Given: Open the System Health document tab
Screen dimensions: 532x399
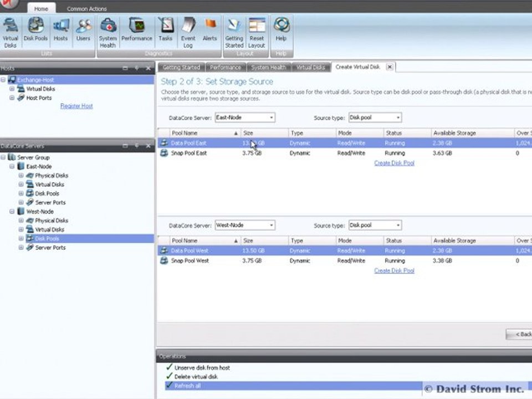Looking at the screenshot, I should [x=269, y=67].
